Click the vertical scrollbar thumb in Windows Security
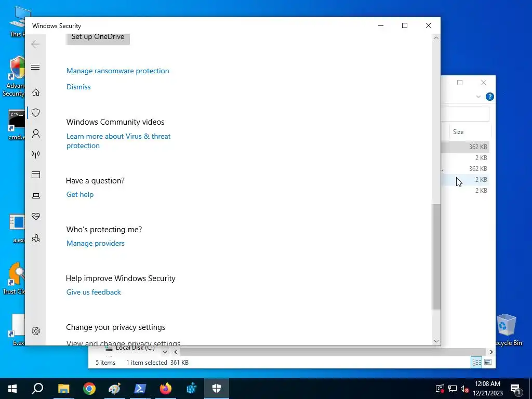Screen dimensions: 532x399 tap(436, 257)
